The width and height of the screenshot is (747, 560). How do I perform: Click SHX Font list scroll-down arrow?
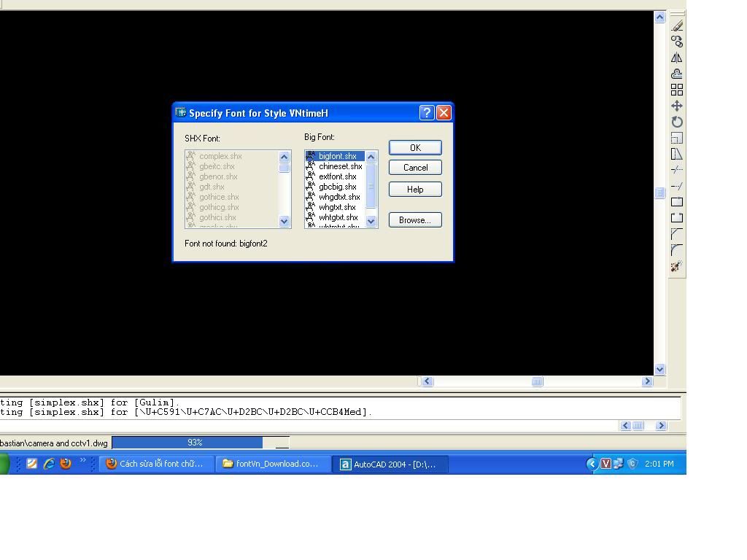[x=285, y=222]
